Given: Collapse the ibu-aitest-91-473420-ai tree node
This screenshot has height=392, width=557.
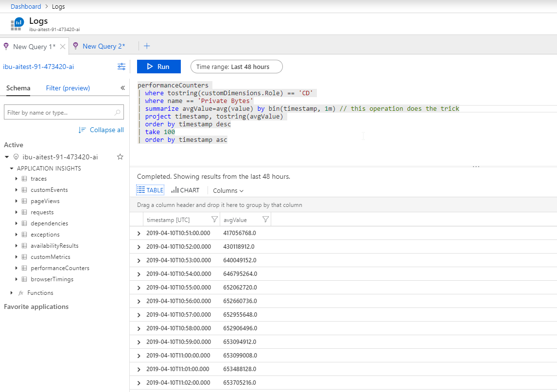Looking at the screenshot, I should tap(7, 156).
